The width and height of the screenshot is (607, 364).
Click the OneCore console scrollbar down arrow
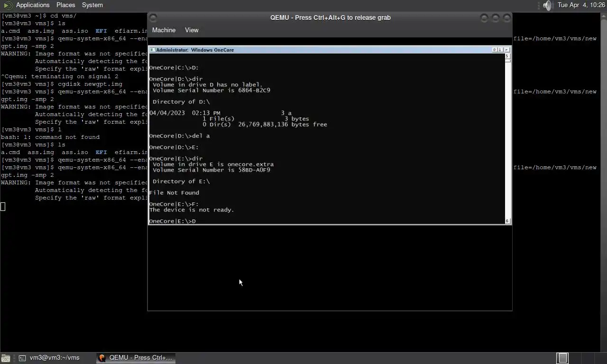click(x=507, y=221)
